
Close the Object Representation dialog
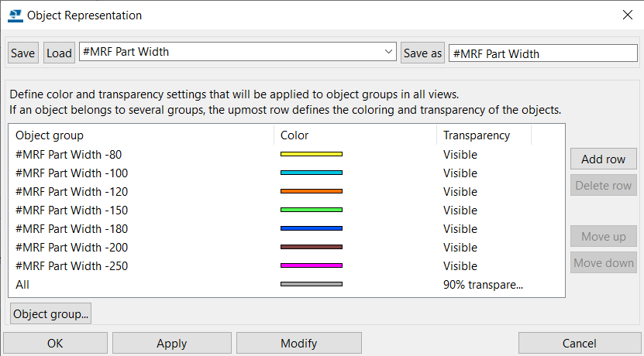coord(627,15)
